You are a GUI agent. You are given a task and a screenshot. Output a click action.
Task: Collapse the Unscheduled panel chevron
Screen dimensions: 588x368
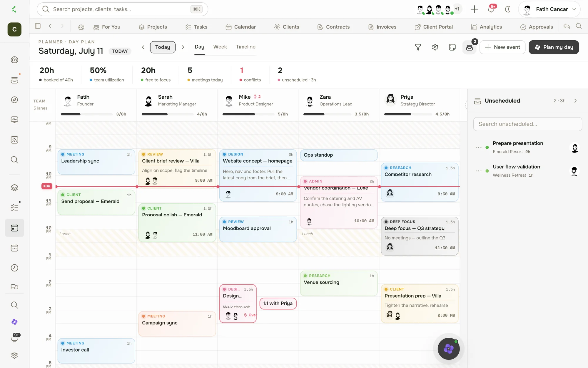tap(576, 101)
